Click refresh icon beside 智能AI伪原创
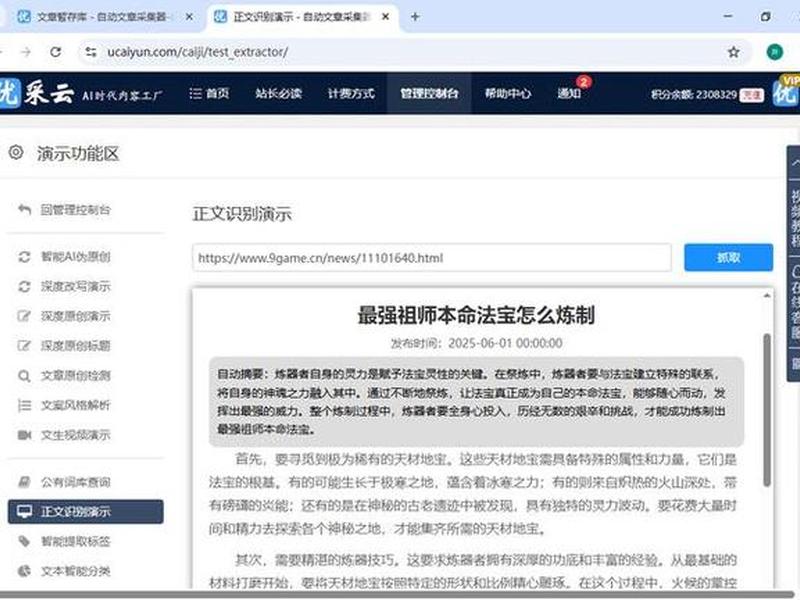Image resolution: width=800 pixels, height=600 pixels. (24, 257)
